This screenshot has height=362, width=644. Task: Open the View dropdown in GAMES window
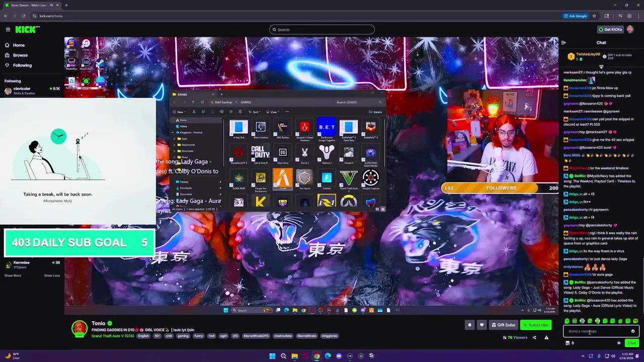(274, 112)
